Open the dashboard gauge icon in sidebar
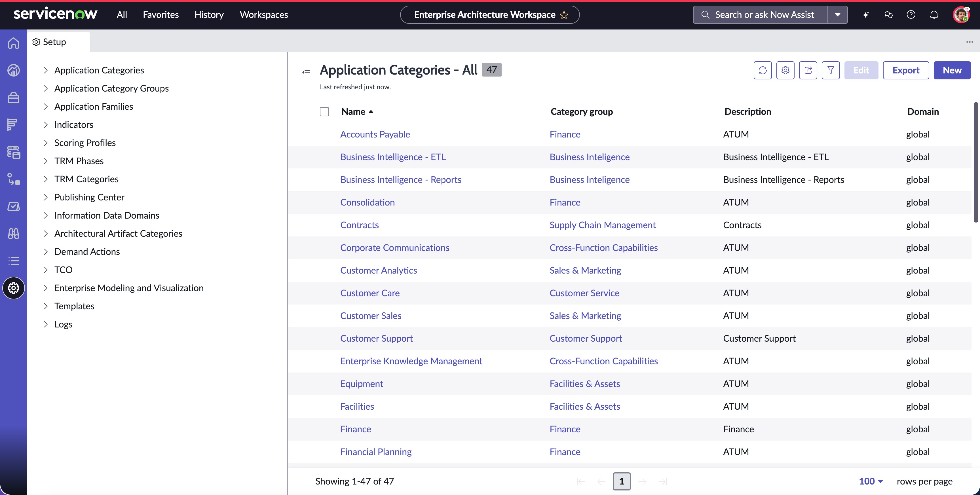 (x=14, y=70)
